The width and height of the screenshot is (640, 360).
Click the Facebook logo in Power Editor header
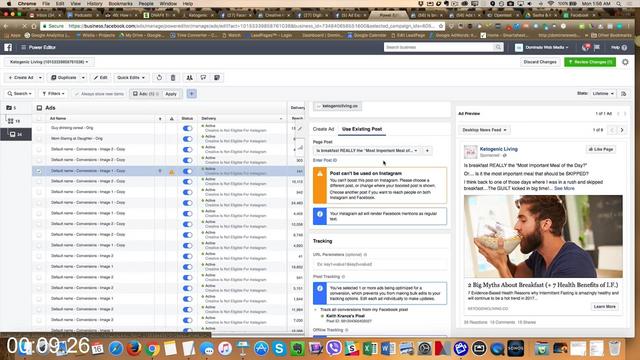tap(8, 47)
